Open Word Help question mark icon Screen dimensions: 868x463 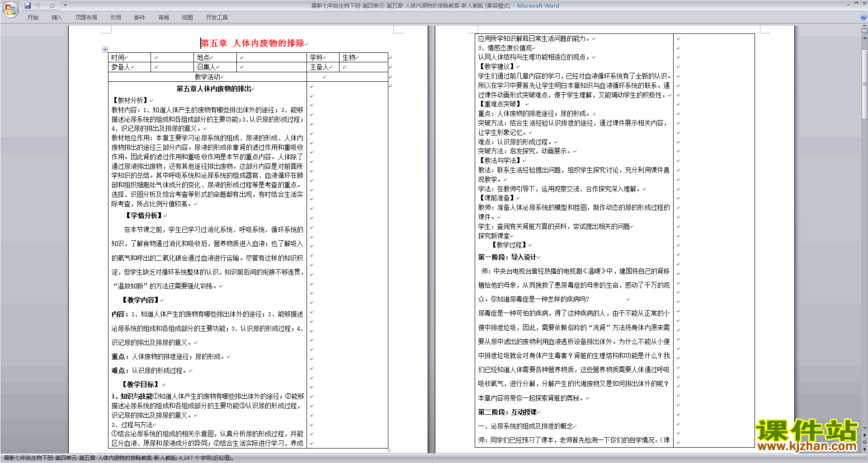(863, 18)
